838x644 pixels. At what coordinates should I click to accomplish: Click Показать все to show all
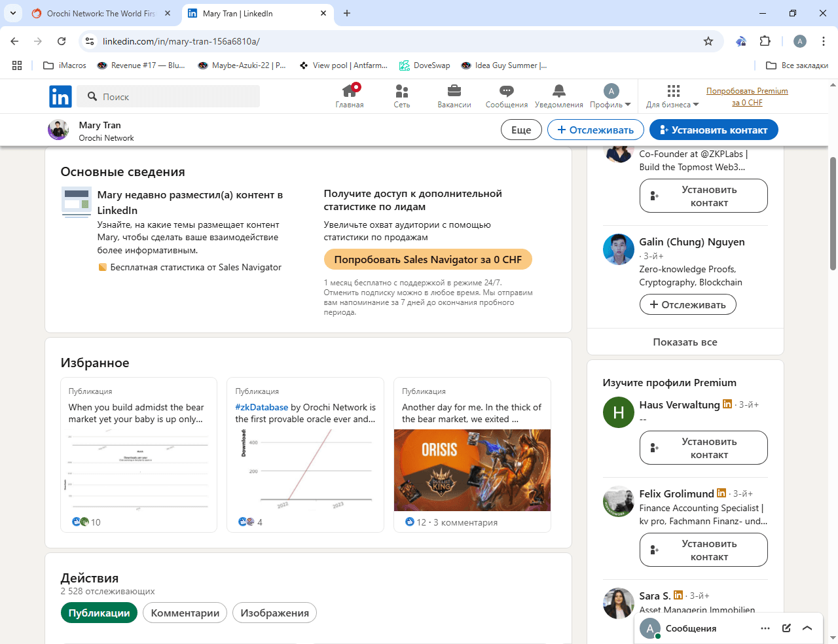pyautogui.click(x=685, y=342)
